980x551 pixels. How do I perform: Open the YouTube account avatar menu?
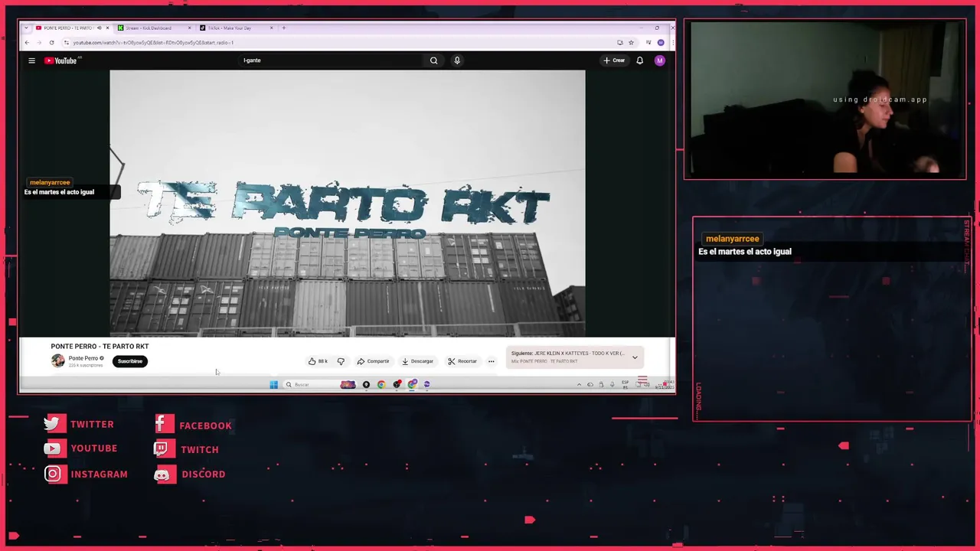click(660, 60)
